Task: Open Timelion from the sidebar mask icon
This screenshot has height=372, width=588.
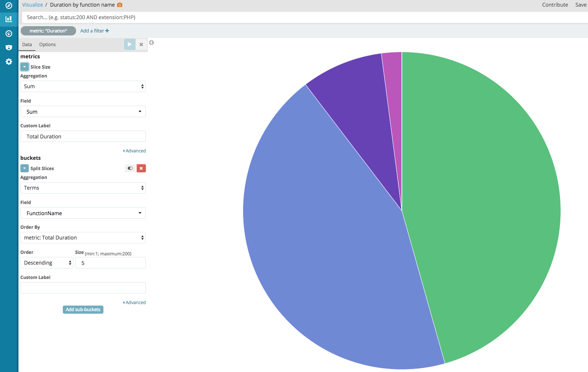Action: (x=9, y=48)
